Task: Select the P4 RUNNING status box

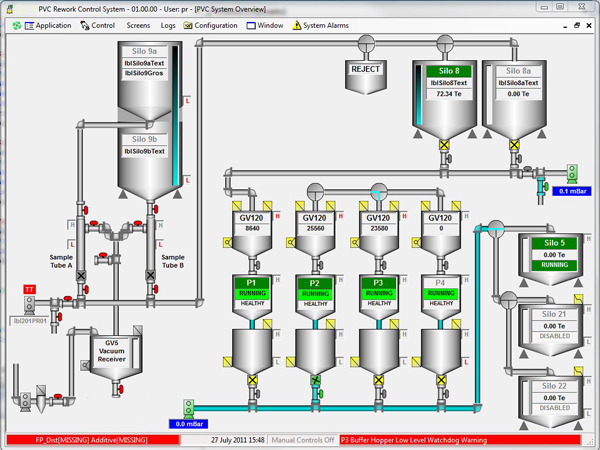Action: click(441, 293)
